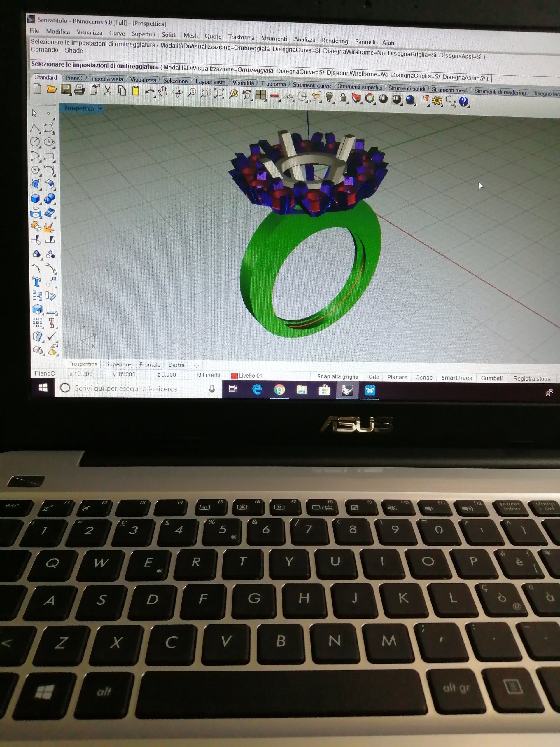Viewport: 560px width, 747px height.
Task: Click the blue Help question mark icon
Action: click(464, 101)
